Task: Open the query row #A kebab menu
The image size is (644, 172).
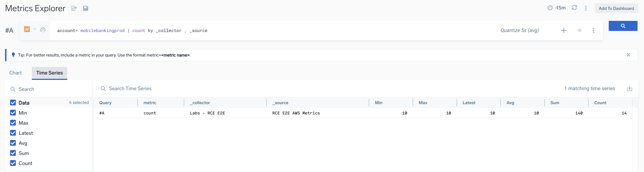Action: 593,31
